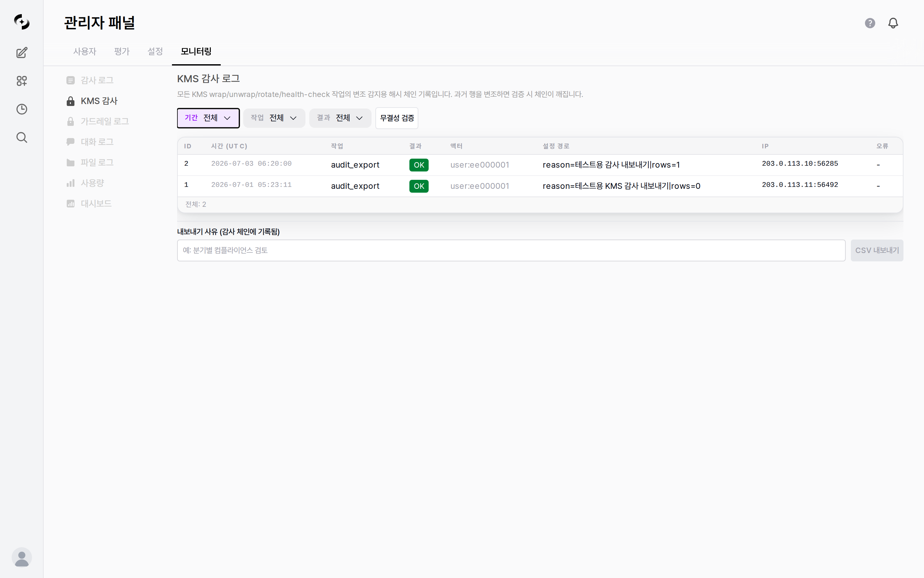924x578 pixels.
Task: Focus the 내보내기 사유 input field
Action: click(511, 250)
